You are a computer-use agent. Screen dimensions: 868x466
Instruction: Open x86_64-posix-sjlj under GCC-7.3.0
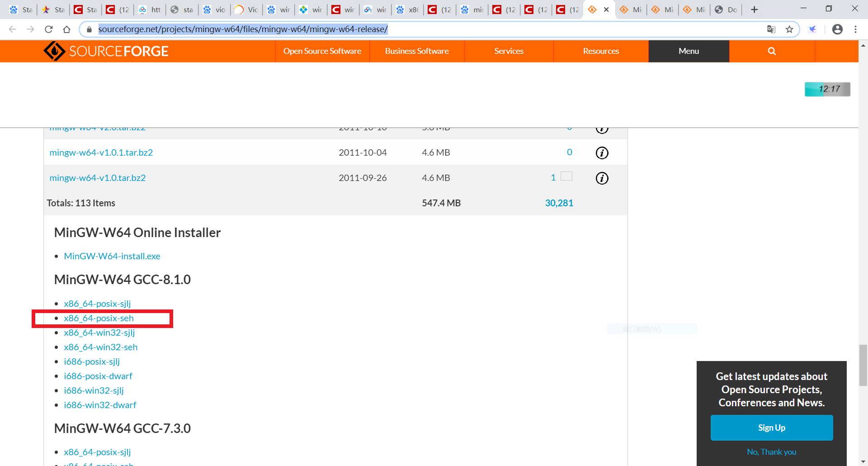tap(97, 452)
